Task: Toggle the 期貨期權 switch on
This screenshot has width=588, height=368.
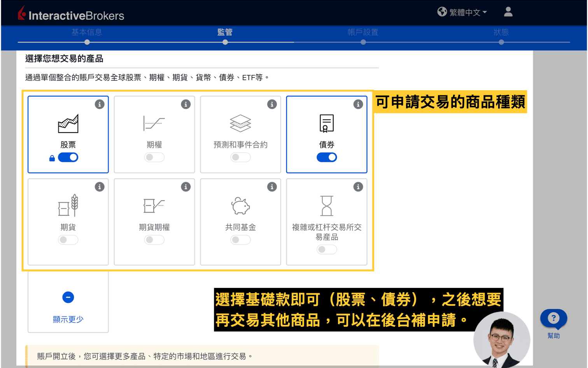Action: 154,240
